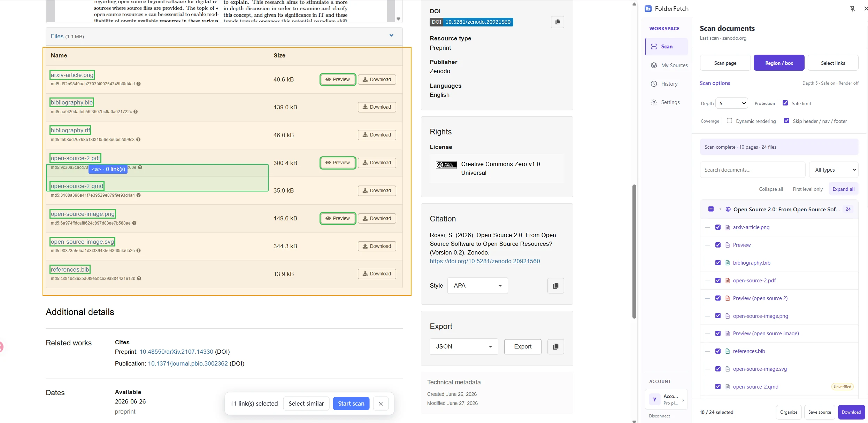
Task: Open the JSON export format dropdown
Action: tap(464, 346)
